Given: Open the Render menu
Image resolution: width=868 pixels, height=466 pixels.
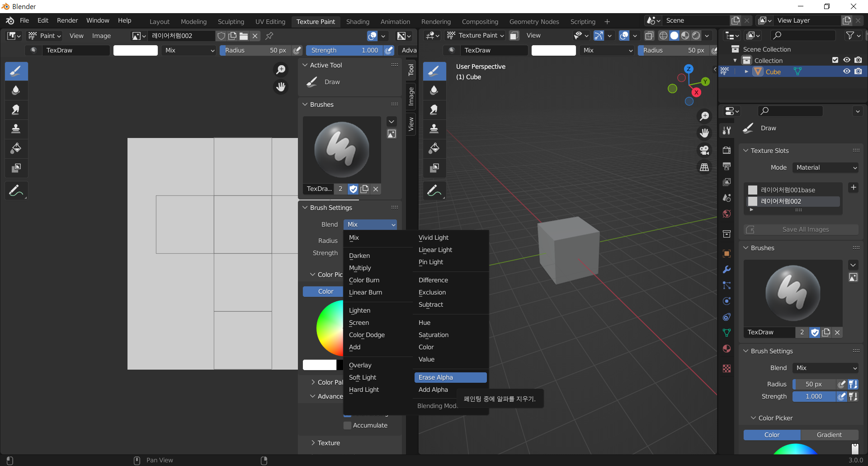Looking at the screenshot, I should pyautogui.click(x=67, y=20).
